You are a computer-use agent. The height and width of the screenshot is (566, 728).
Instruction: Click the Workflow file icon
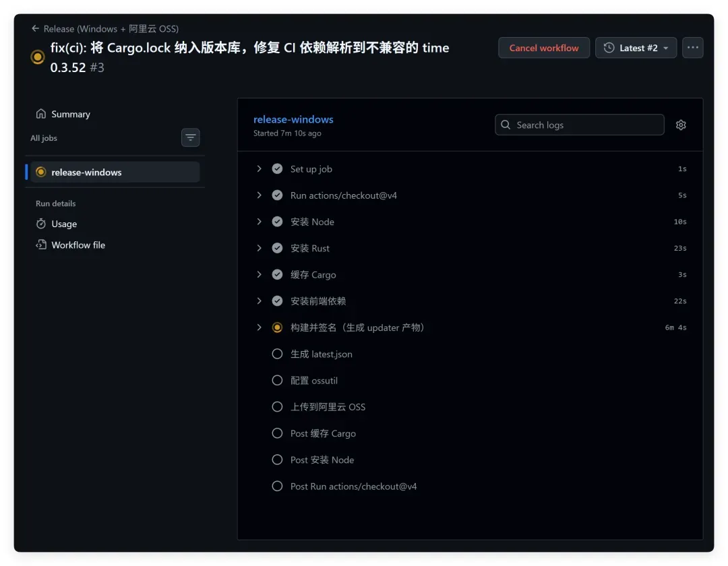41,245
